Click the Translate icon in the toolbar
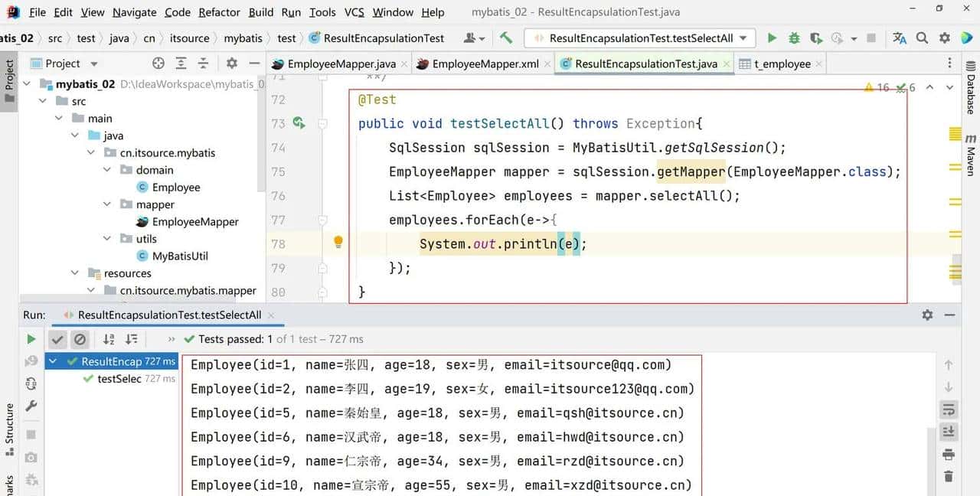 [x=900, y=38]
